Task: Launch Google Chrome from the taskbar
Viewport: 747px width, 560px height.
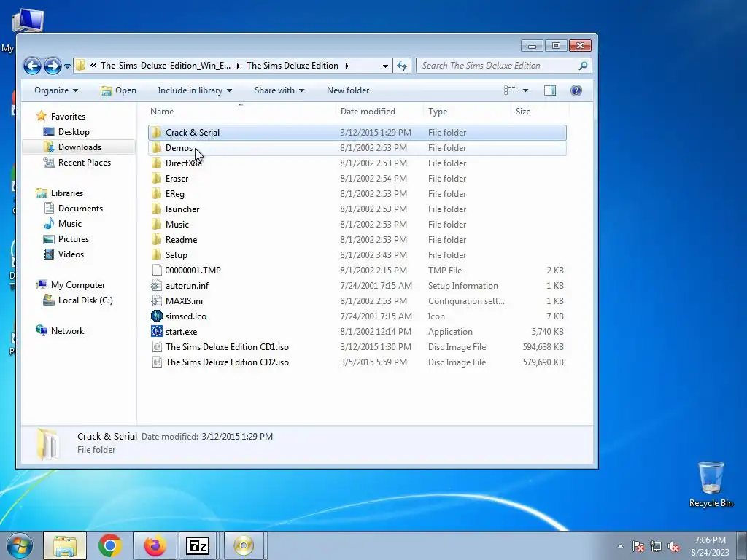Action: [x=110, y=545]
